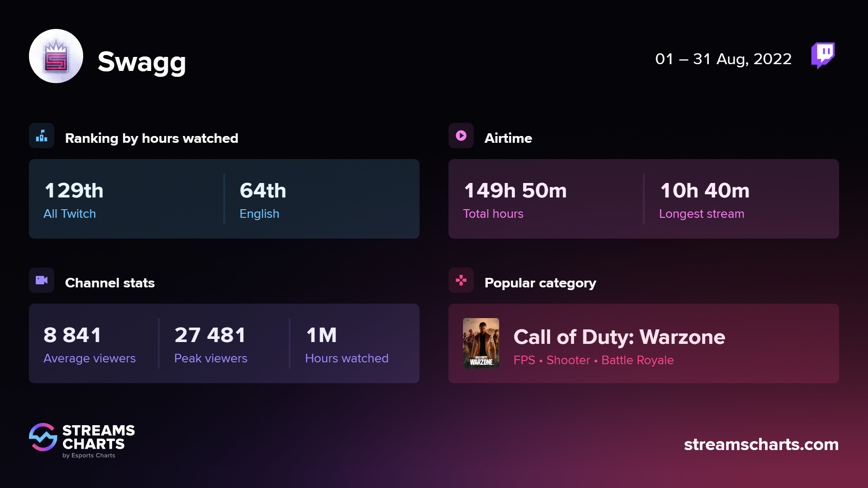The height and width of the screenshot is (488, 868).
Task: Click the STREAMS CHARTS wordmark
Action: tap(98, 437)
